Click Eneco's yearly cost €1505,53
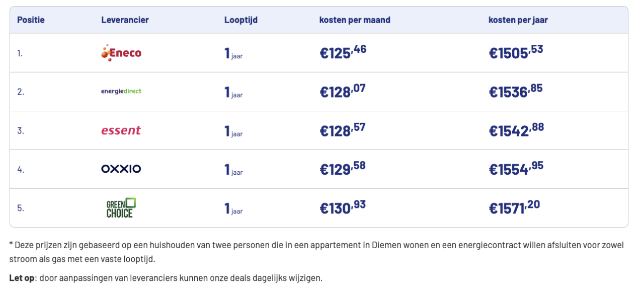The image size is (644, 292). [x=516, y=52]
